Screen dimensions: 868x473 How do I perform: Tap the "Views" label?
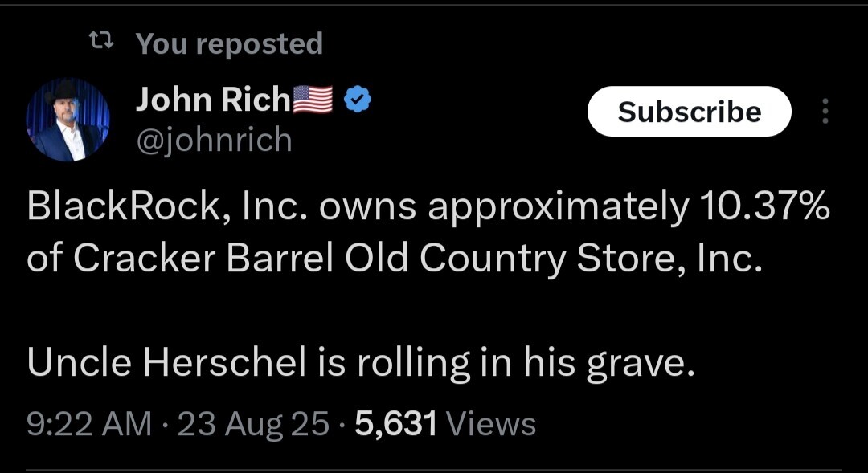pos(490,423)
